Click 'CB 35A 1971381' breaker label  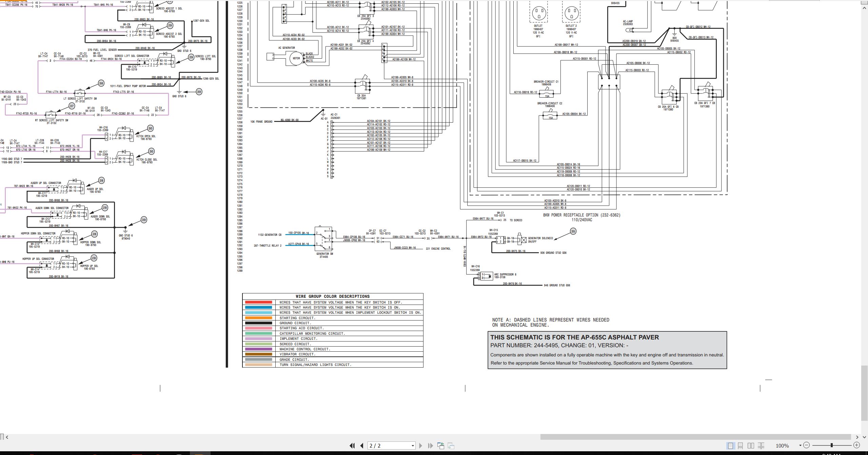[361, 97]
